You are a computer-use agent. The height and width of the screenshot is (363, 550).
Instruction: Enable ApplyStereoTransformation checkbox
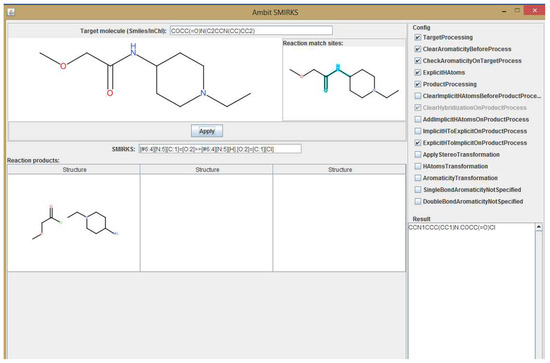coord(418,155)
